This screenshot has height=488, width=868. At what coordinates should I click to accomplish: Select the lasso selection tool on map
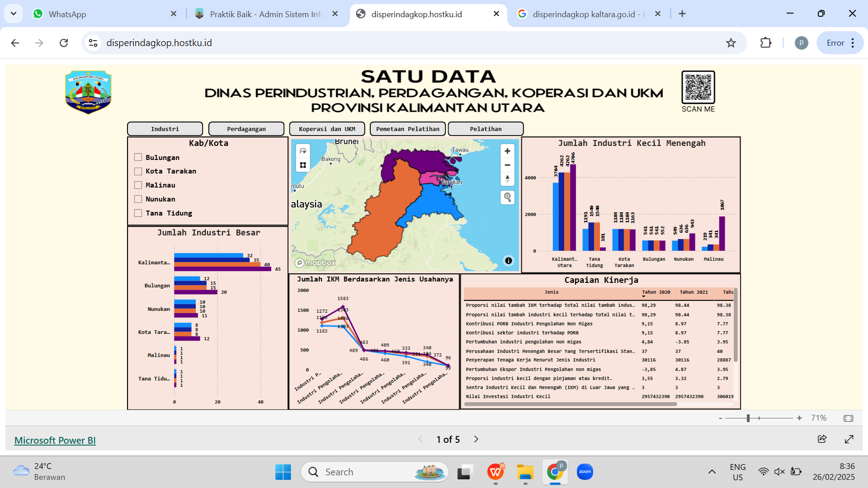coord(303,151)
